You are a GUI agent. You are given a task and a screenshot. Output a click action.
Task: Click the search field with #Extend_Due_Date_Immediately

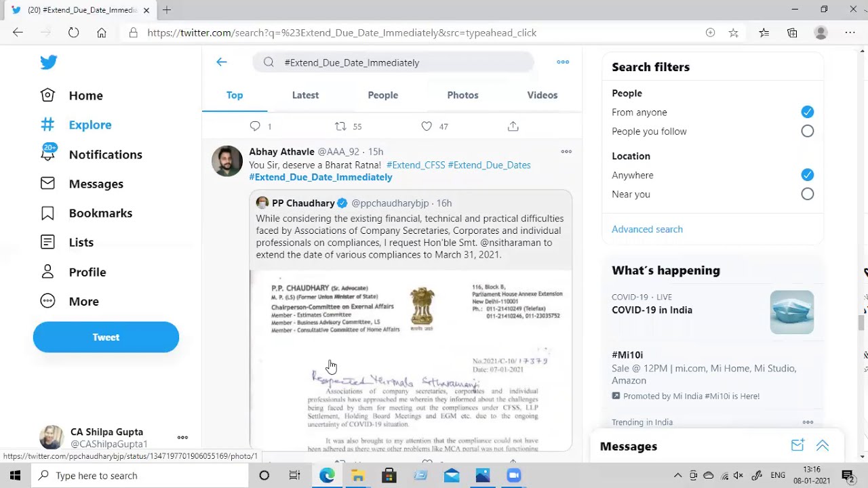tap(393, 62)
